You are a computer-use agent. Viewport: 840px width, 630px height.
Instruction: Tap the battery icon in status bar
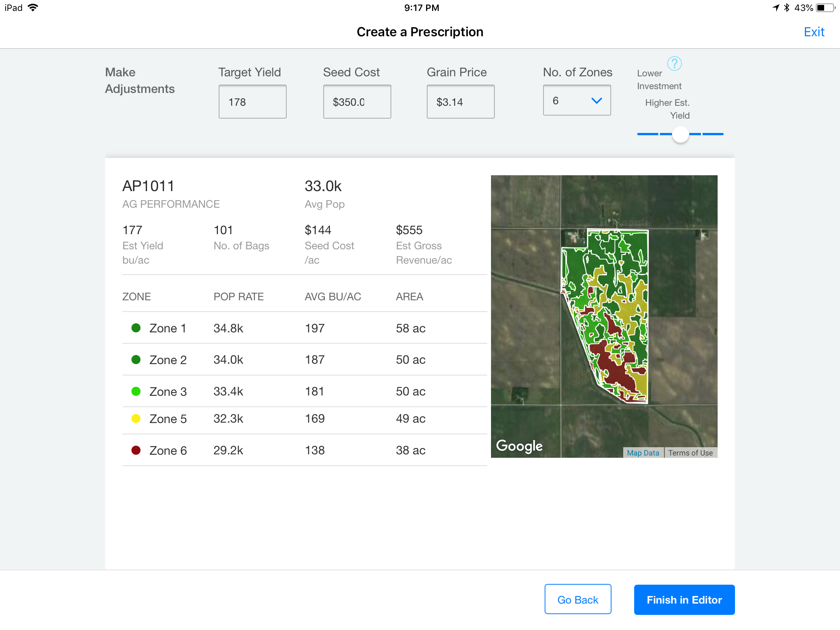[x=825, y=8]
